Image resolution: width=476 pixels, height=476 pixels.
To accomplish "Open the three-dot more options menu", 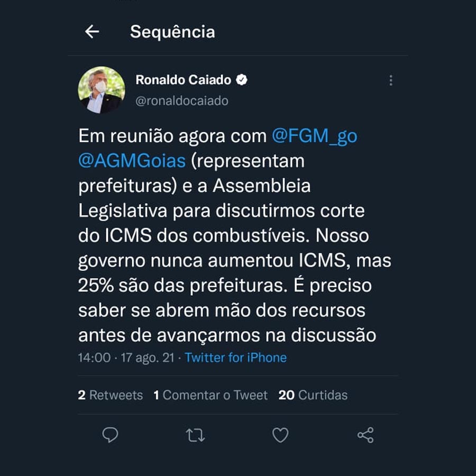I will tap(391, 80).
